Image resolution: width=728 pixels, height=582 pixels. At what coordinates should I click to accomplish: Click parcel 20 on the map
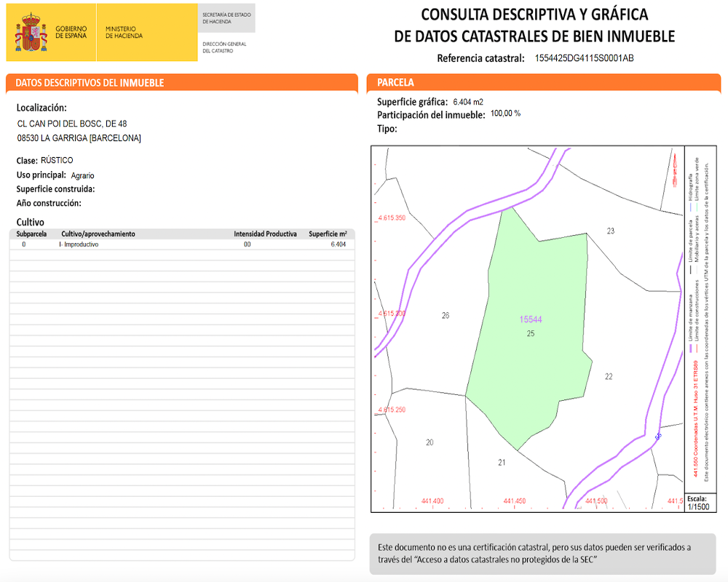(430, 442)
